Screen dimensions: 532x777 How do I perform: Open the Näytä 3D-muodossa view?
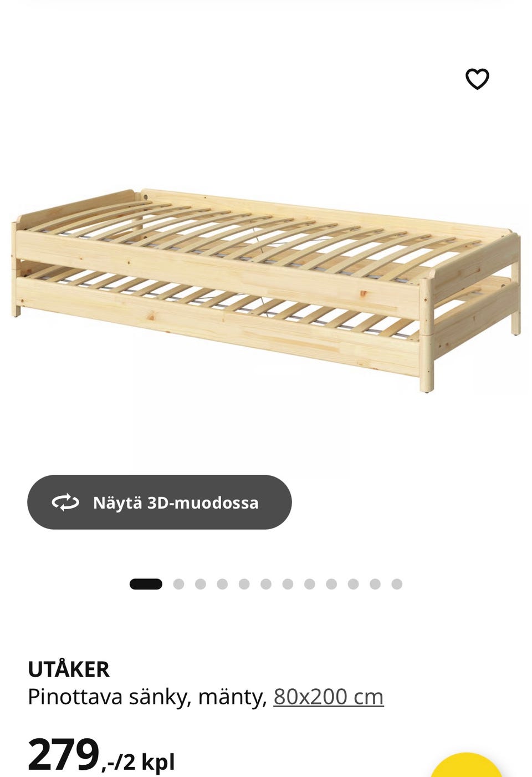160,502
